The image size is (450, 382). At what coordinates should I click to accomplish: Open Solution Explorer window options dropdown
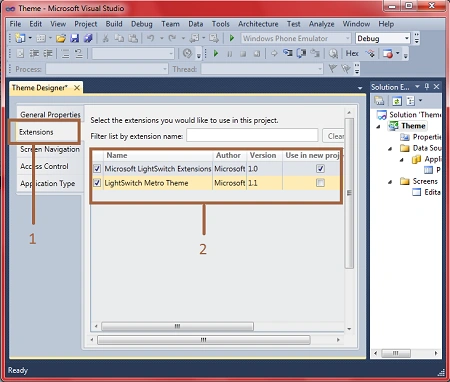pos(417,87)
